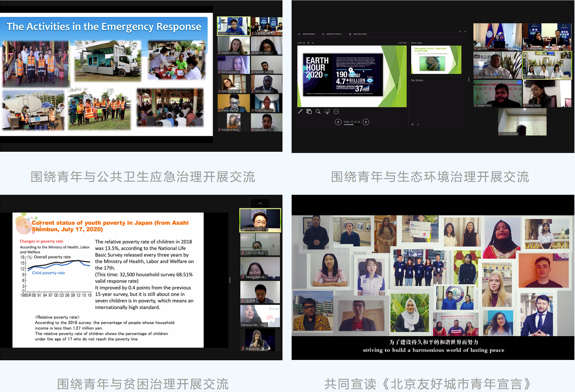Go to the previous slide arrow

point(338,122)
